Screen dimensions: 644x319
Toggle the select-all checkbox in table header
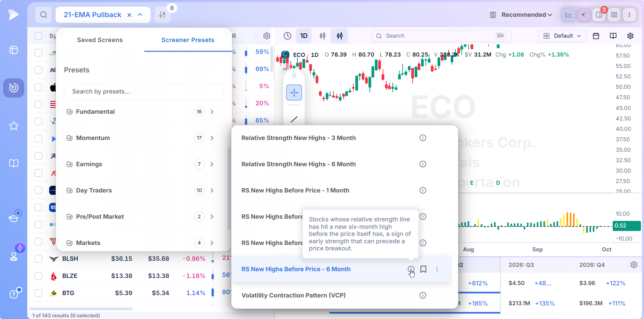coord(38,36)
